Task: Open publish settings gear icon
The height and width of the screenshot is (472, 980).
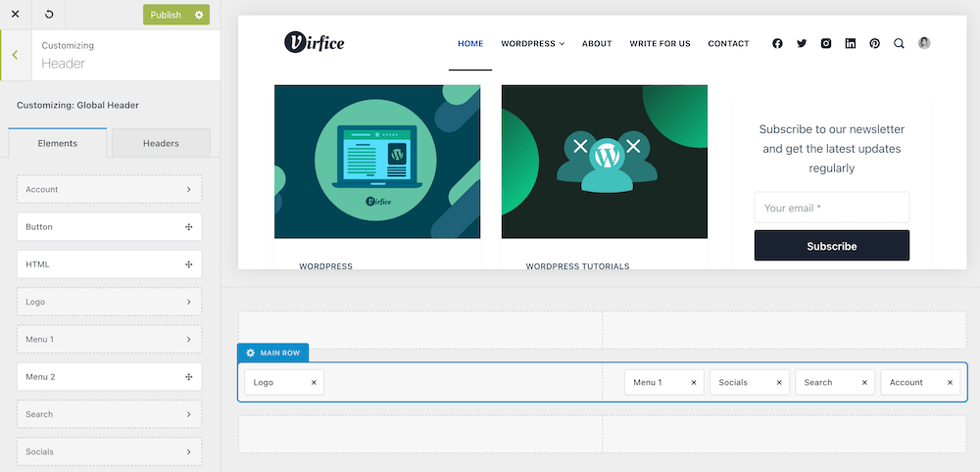Action: coord(199,15)
